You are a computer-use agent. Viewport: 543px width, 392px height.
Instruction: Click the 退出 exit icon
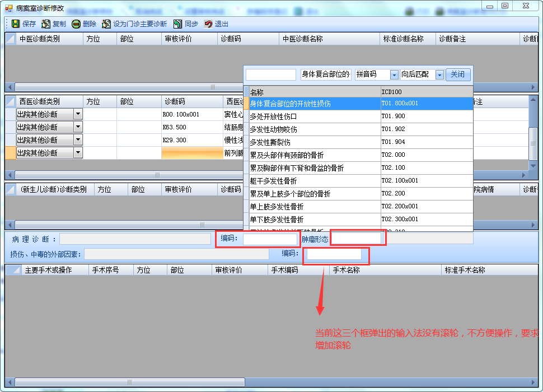point(208,24)
